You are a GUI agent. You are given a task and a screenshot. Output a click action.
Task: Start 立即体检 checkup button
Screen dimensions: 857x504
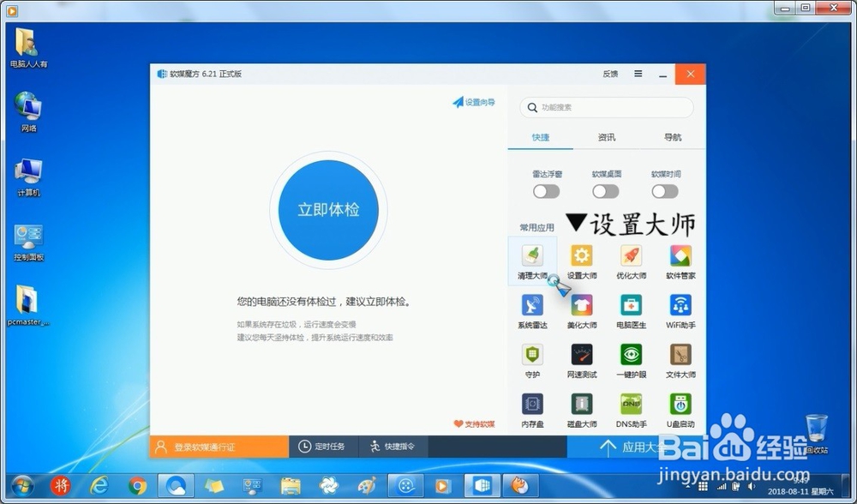(x=328, y=210)
